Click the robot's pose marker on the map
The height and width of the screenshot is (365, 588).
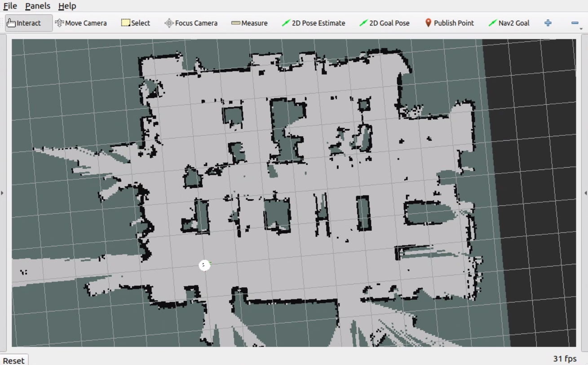click(x=205, y=265)
